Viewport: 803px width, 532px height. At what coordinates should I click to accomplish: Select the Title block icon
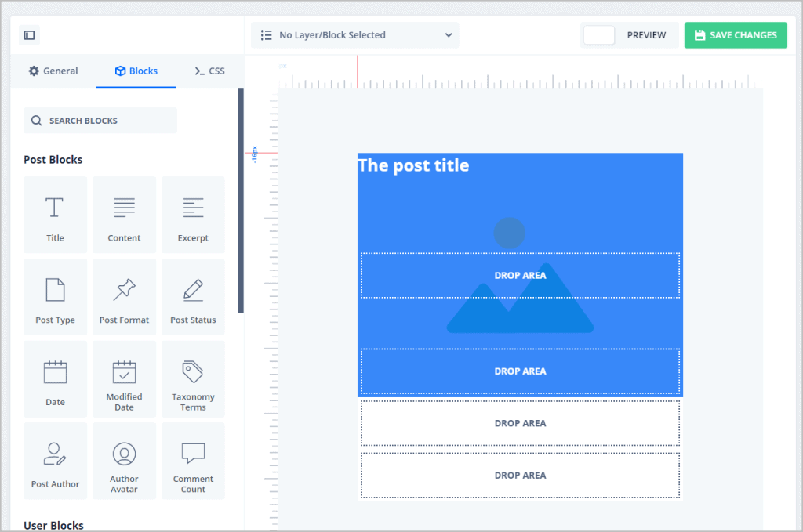click(54, 208)
